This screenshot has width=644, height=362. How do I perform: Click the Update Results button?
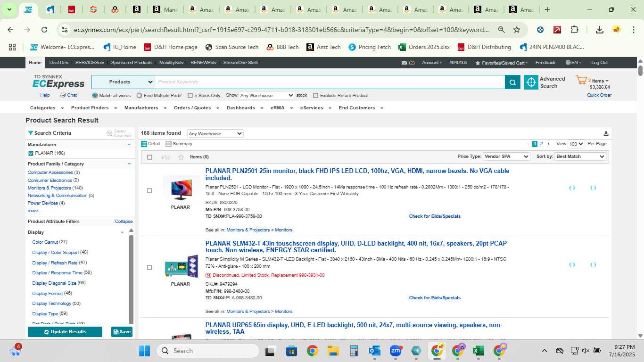click(65, 332)
